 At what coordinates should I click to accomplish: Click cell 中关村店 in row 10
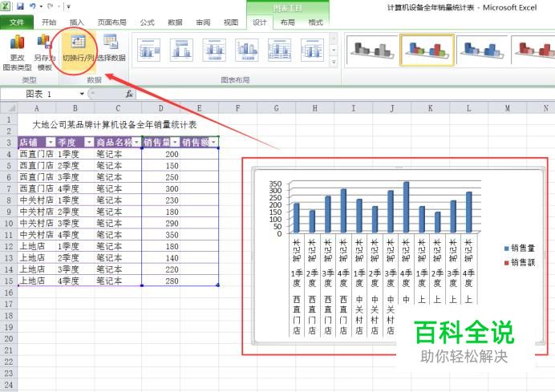click(x=36, y=223)
